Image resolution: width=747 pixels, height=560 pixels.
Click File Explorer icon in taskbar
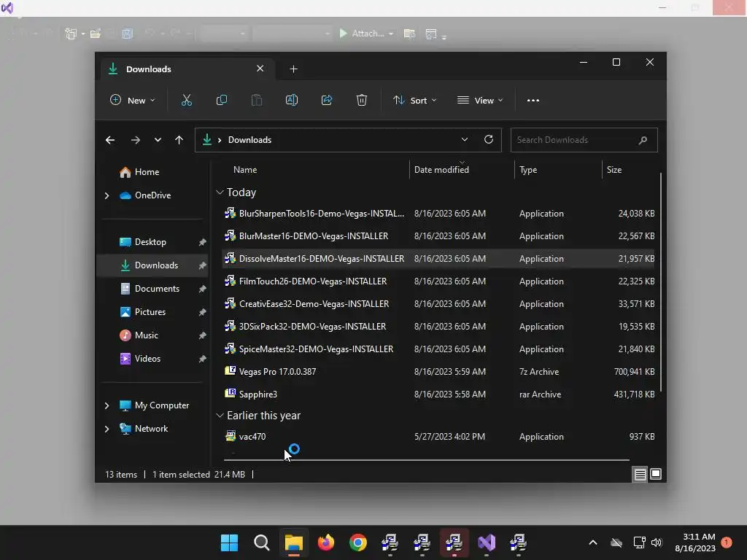293,542
